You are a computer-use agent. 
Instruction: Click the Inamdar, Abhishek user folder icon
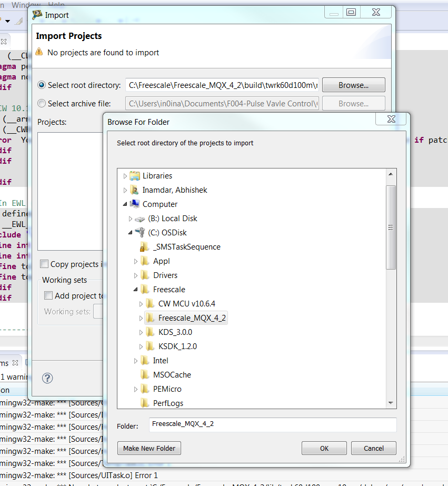coord(134,190)
